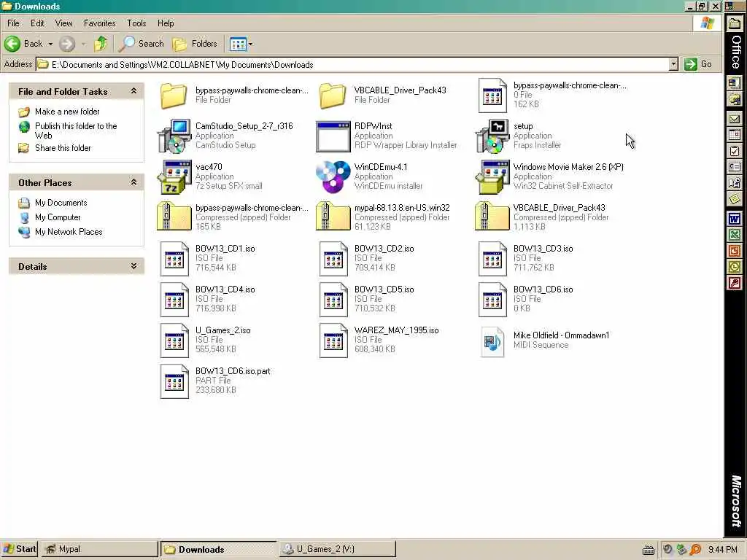Switch to Mypal taskbar button

(98, 549)
